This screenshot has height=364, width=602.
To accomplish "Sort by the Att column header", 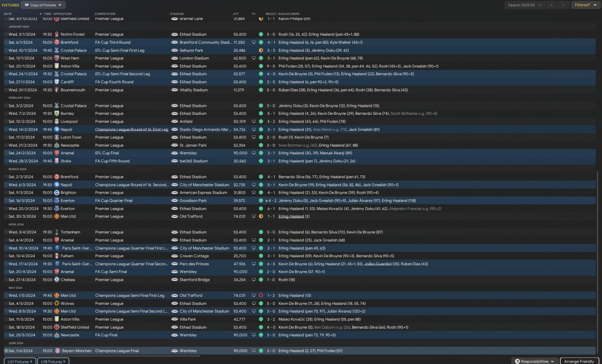I will click(x=236, y=14).
